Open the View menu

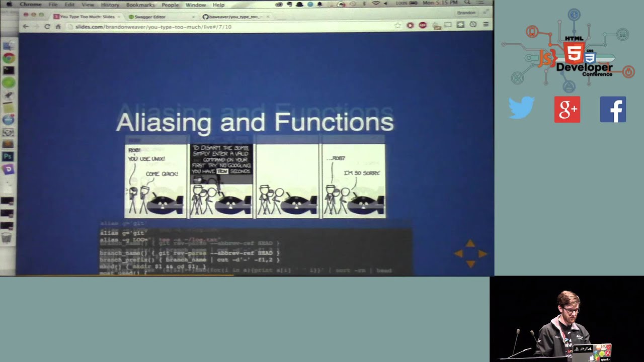(88, 5)
